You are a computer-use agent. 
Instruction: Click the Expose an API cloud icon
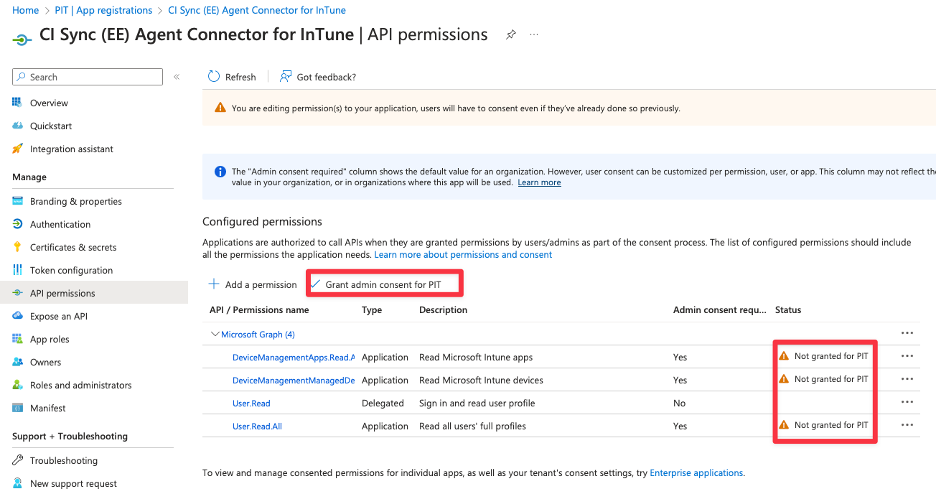pyautogui.click(x=17, y=316)
